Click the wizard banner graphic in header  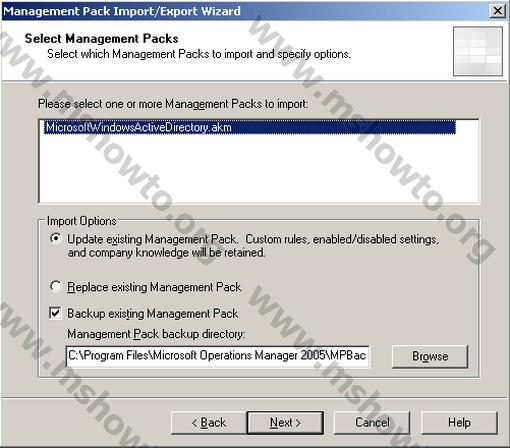(x=478, y=51)
